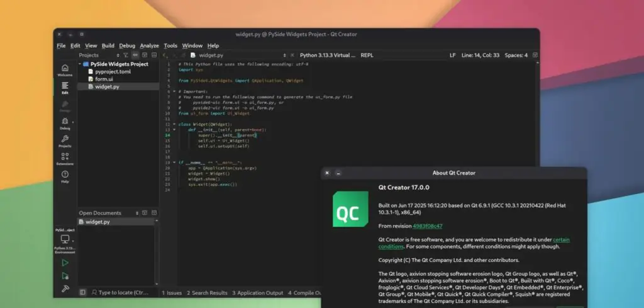Screen dimensions: 644x308
Task: Show the 3 Application Output pane
Action: pyautogui.click(x=257, y=293)
